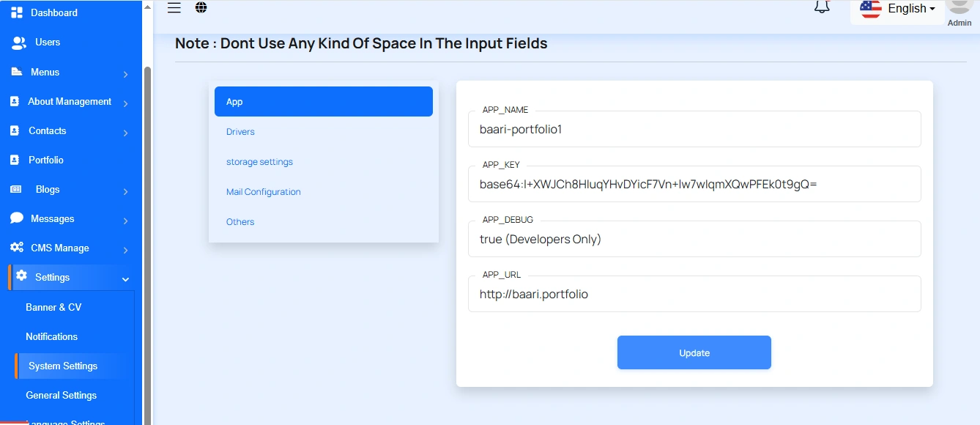Click the APP_NAME input field
This screenshot has height=425, width=980.
click(x=694, y=130)
